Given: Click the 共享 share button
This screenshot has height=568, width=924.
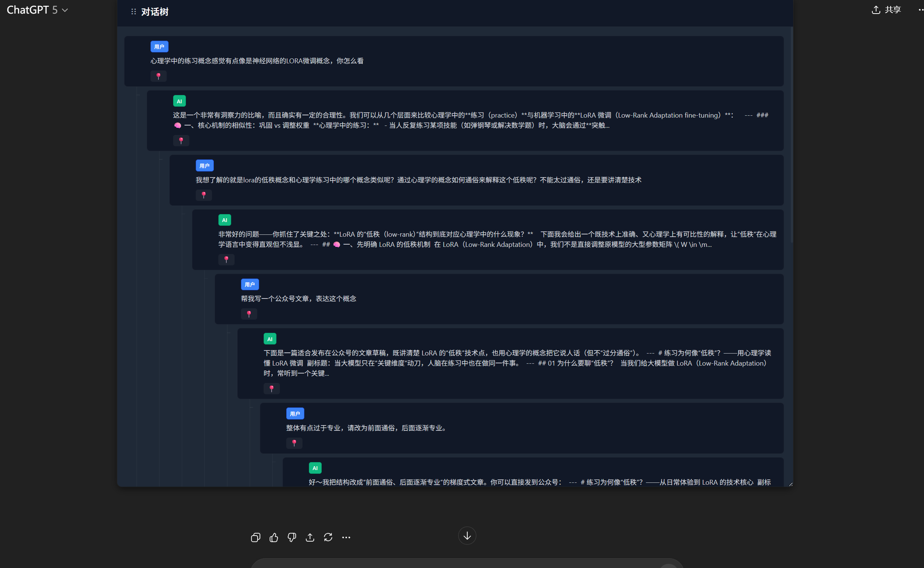Looking at the screenshot, I should [x=886, y=10].
